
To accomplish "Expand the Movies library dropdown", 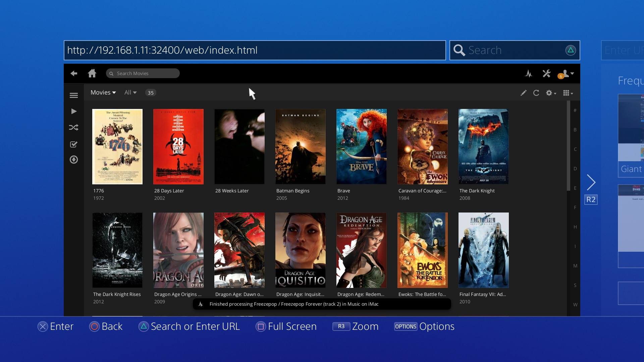I will 103,93.
